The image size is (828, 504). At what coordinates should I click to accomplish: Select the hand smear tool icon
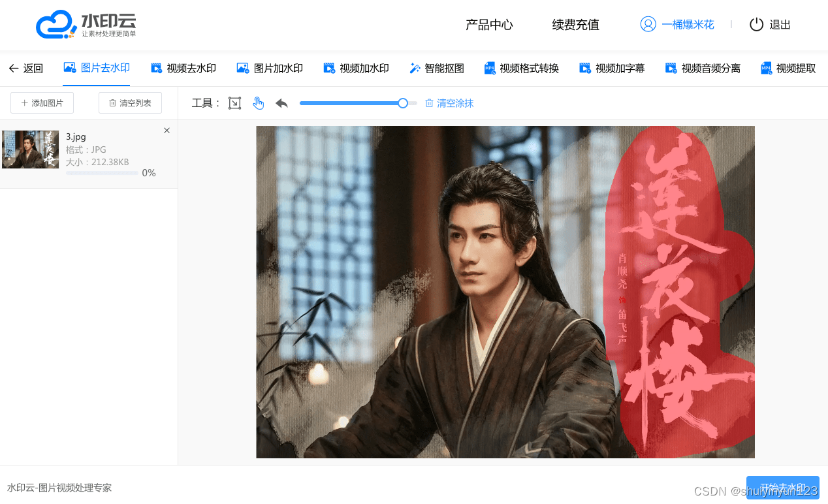click(x=258, y=103)
